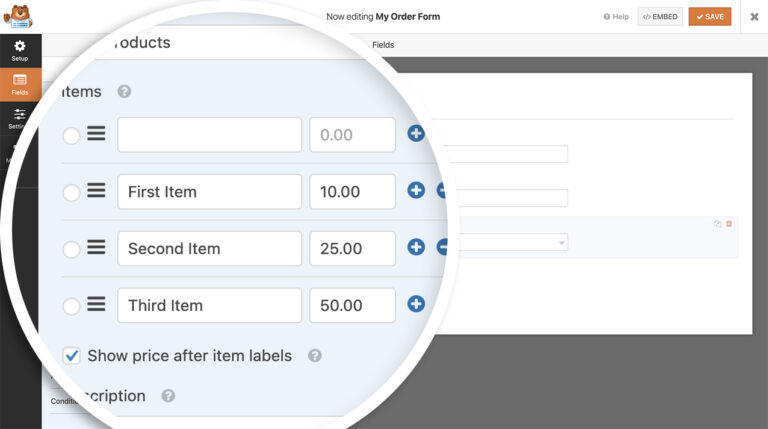
Task: Select First Item as default choice
Action: click(x=71, y=192)
